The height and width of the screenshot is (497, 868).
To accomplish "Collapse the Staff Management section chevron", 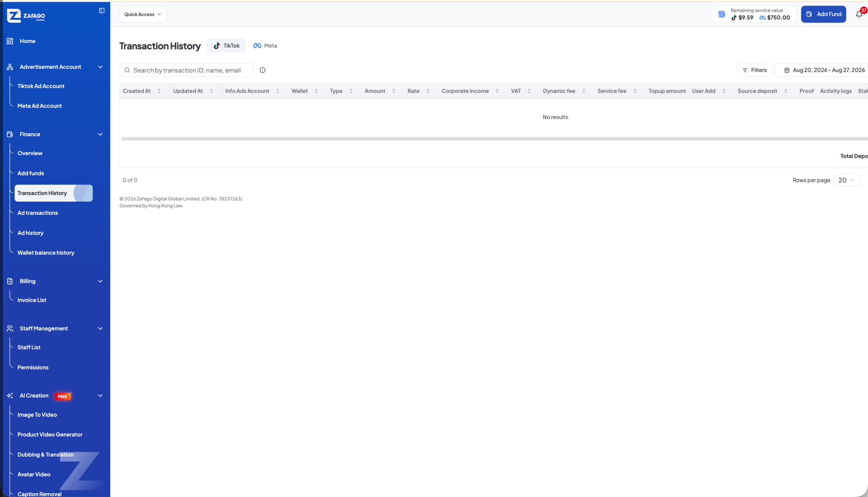I will coord(100,328).
